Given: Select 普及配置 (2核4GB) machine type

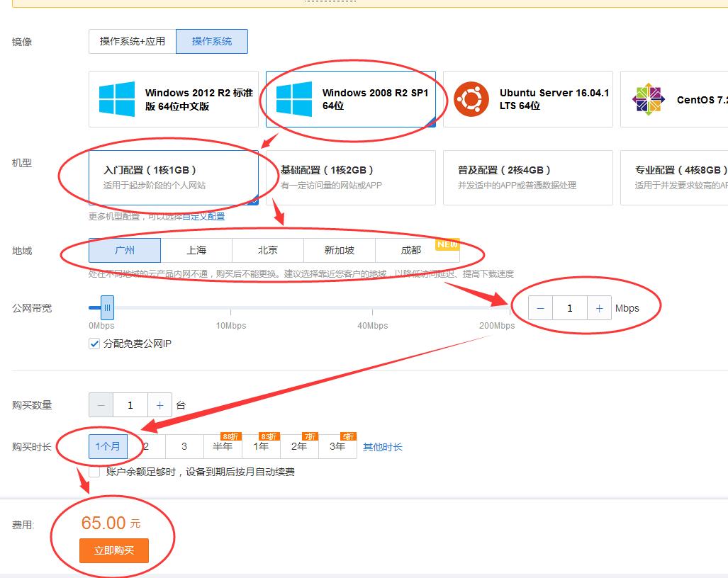Looking at the screenshot, I should click(528, 178).
